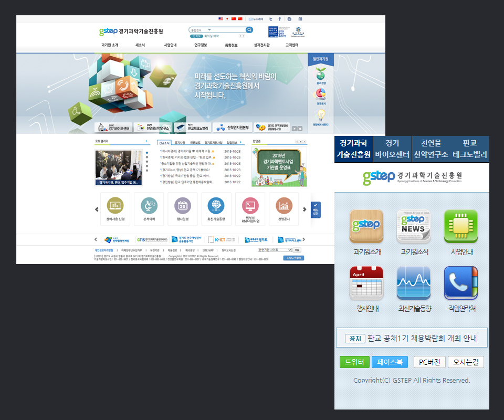Select mobile 경기과학기술진흥원 tab
This screenshot has width=504, height=420.
click(353, 149)
